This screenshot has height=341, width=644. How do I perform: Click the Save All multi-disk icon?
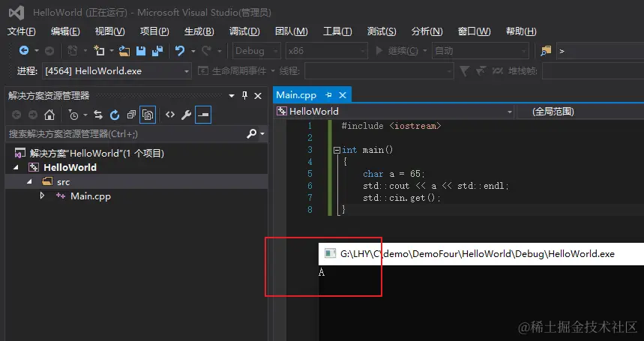157,50
